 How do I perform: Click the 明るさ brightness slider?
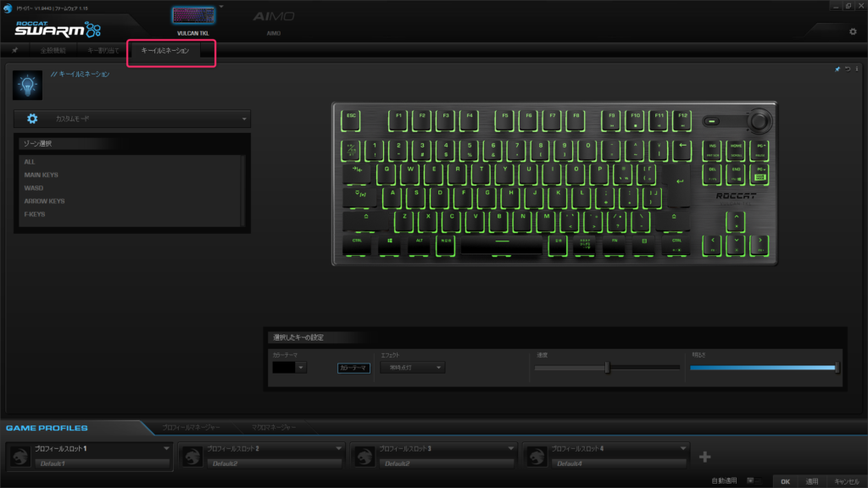click(764, 368)
